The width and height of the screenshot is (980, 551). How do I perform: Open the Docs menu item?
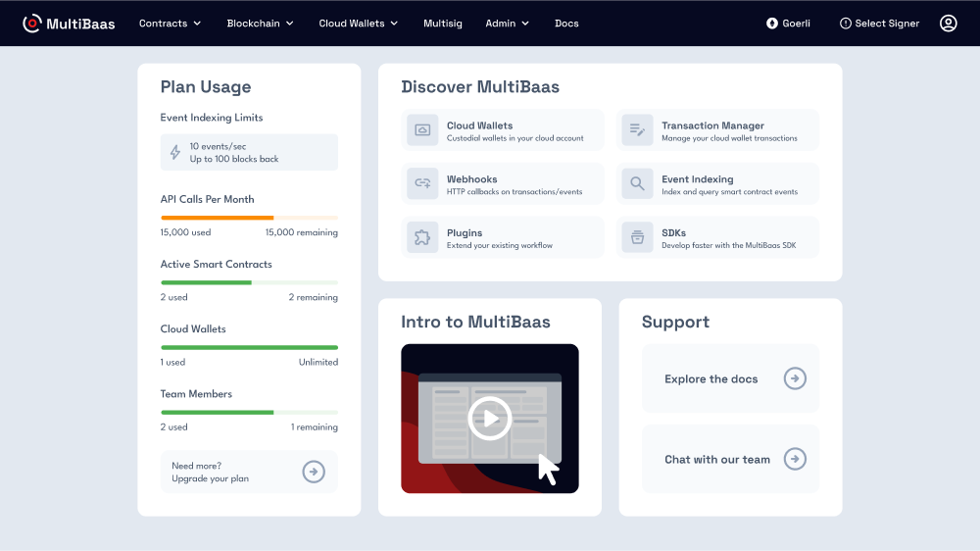tap(566, 23)
